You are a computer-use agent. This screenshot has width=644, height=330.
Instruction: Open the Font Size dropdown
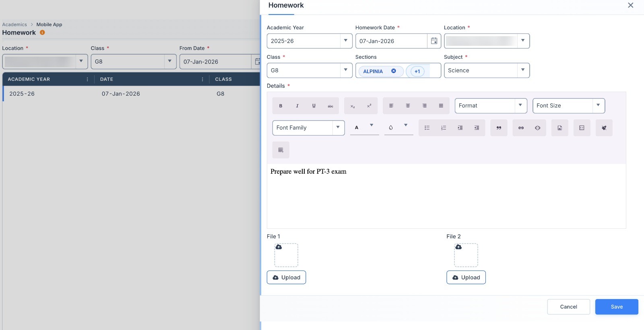(x=569, y=106)
